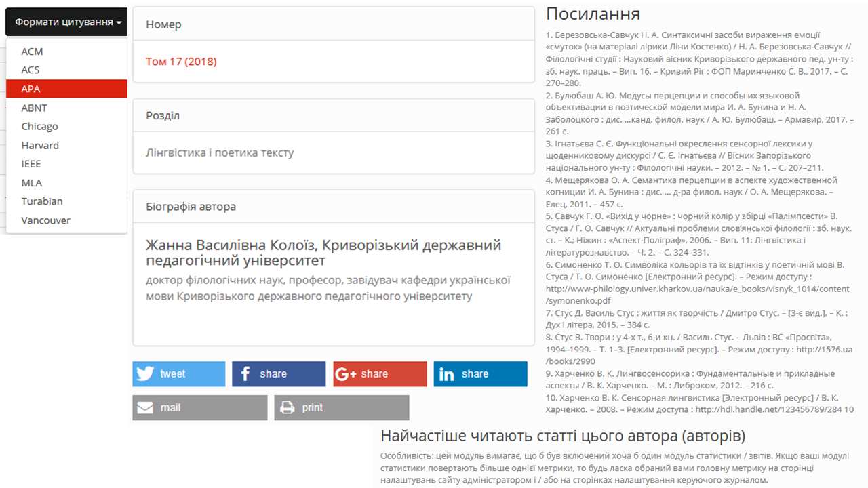The height and width of the screenshot is (488, 868).
Task: Click the LinkedIn share icon
Action: tap(447, 374)
